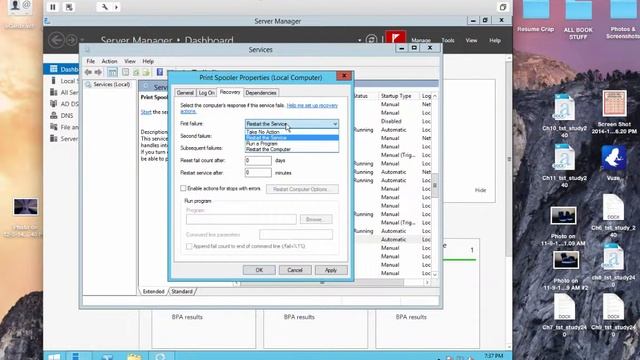The height and width of the screenshot is (360, 640).
Task: Select Services (Local) in the tree
Action: coord(111,84)
